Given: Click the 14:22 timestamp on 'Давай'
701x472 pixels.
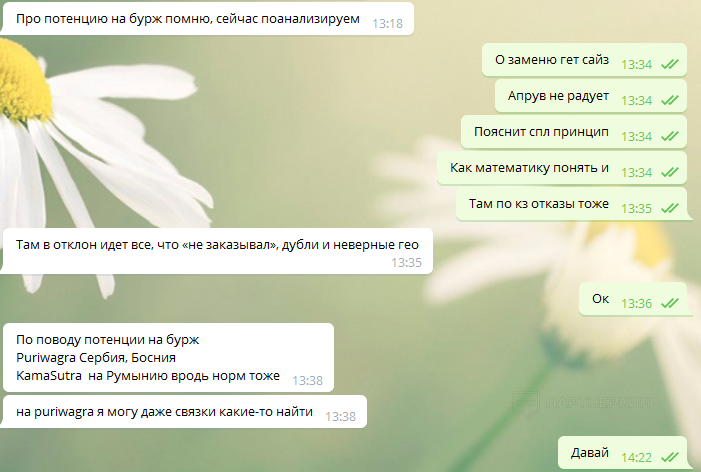Looking at the screenshot, I should coord(637,457).
